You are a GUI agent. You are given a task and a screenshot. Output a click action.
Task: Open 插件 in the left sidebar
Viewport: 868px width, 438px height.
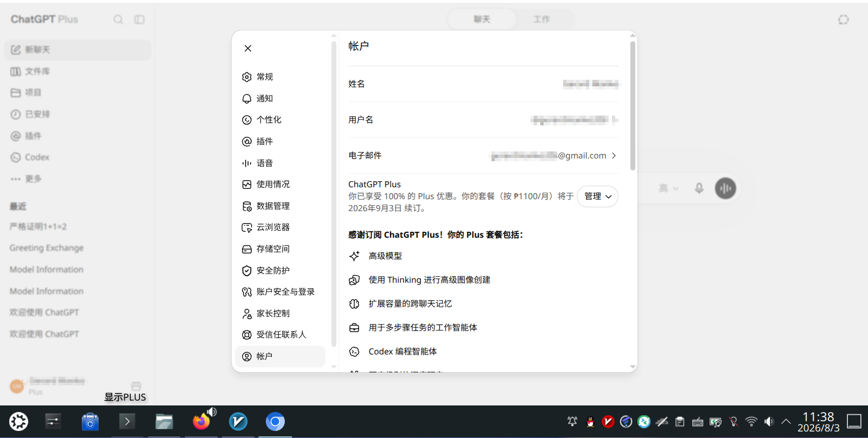pos(78,136)
